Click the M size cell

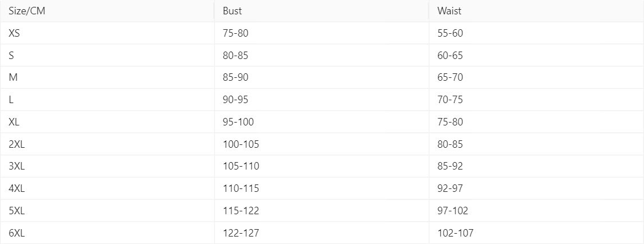(x=14, y=77)
